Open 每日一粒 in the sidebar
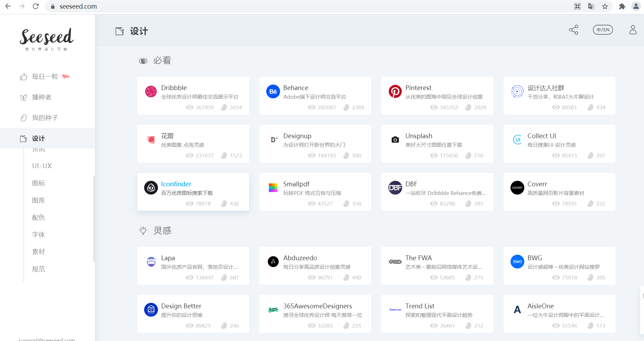This screenshot has width=644, height=341. click(x=45, y=76)
